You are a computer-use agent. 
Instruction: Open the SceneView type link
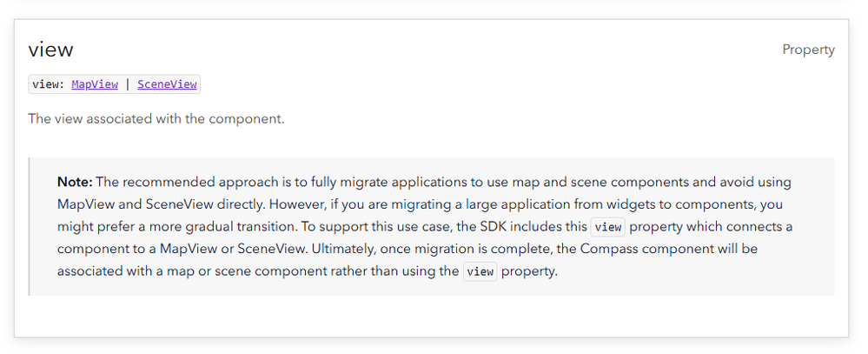point(167,84)
